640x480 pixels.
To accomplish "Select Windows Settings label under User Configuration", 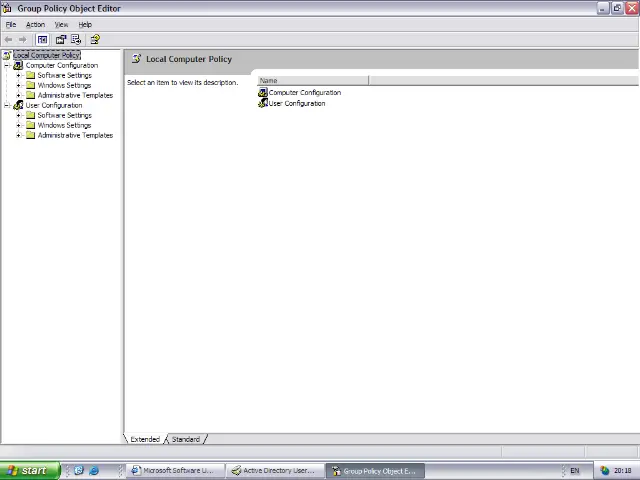I will (64, 125).
